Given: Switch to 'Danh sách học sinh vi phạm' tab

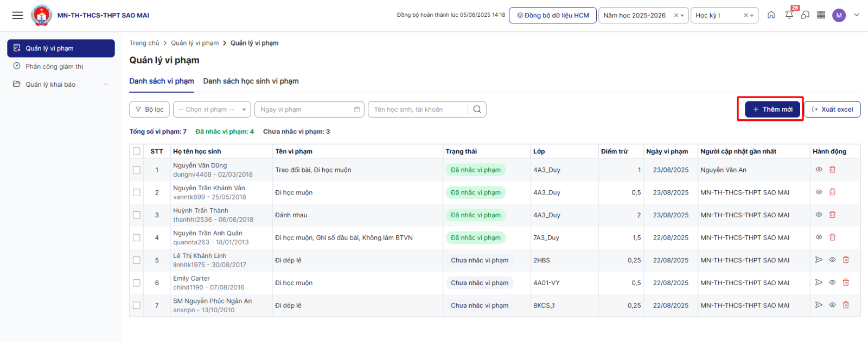Looking at the screenshot, I should (251, 81).
